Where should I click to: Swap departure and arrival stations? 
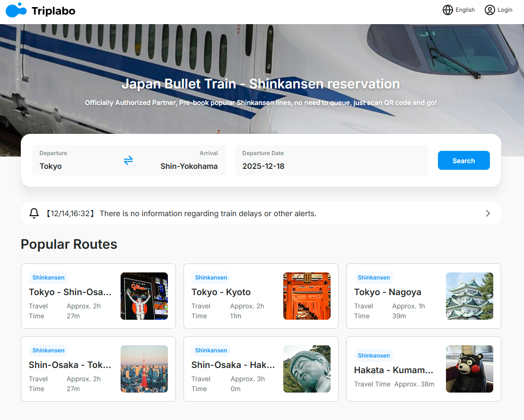click(128, 160)
